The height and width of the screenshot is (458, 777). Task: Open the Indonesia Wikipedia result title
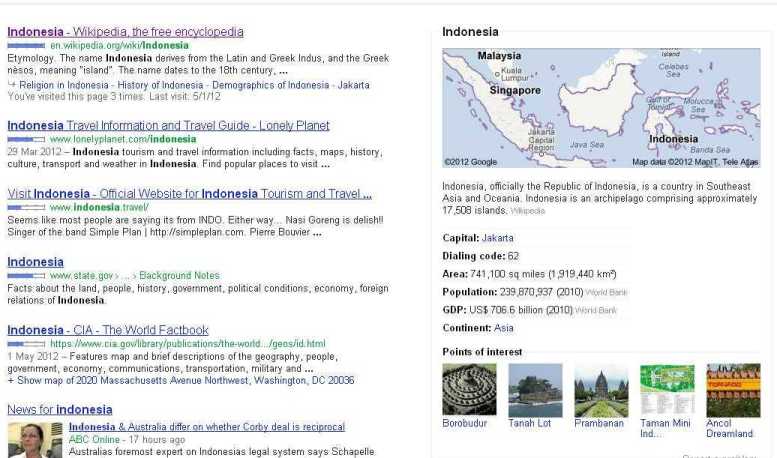pos(125,32)
